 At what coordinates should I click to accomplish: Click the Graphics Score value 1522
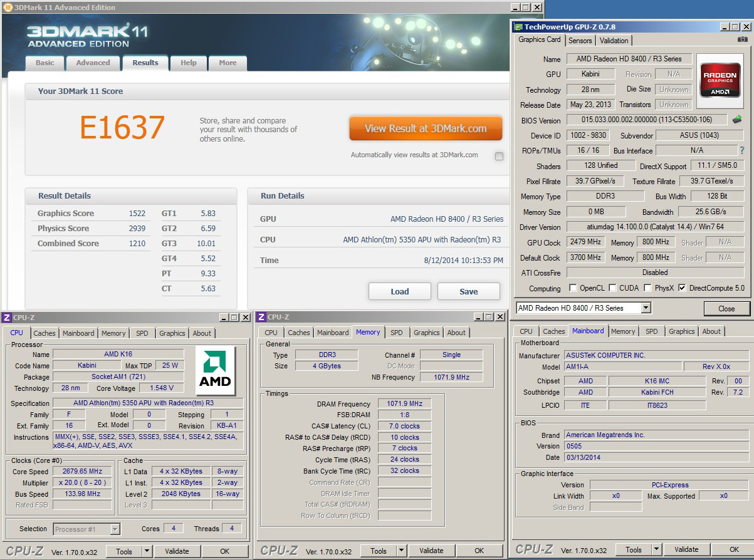point(137,214)
